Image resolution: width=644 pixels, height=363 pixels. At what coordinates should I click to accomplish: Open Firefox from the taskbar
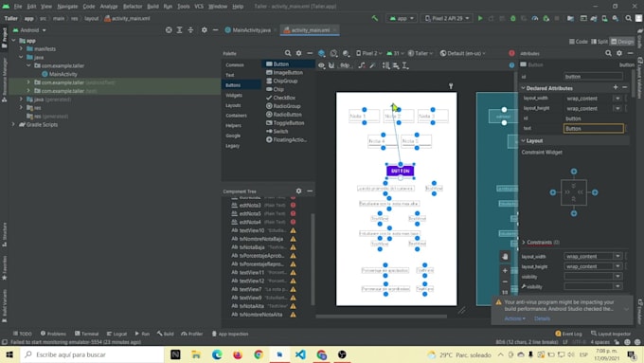click(x=238, y=354)
